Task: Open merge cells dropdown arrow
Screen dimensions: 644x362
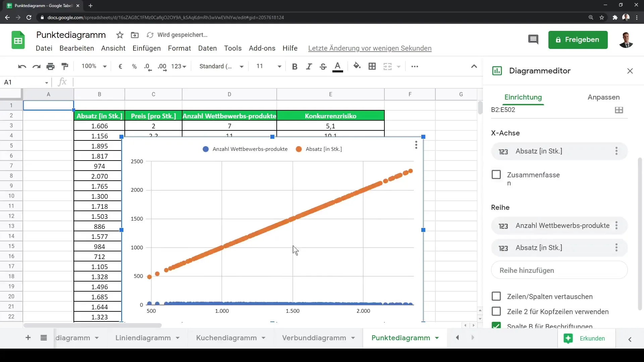Action: (398, 66)
